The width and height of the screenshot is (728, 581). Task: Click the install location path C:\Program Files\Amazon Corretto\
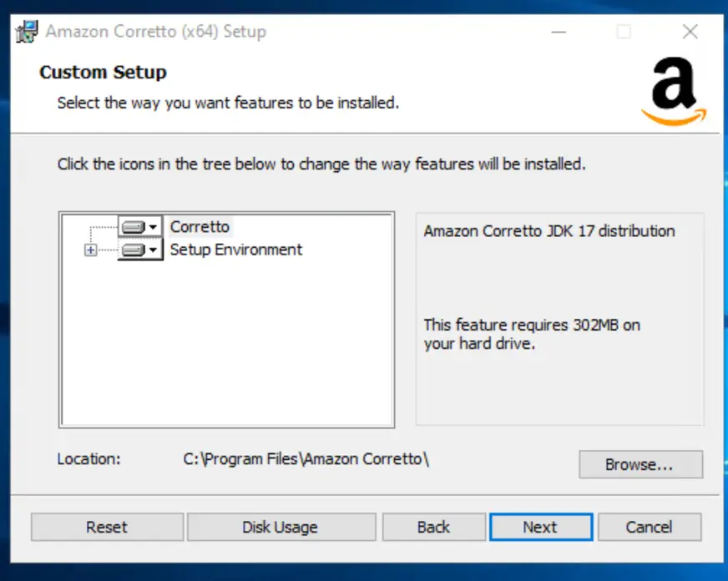[306, 459]
